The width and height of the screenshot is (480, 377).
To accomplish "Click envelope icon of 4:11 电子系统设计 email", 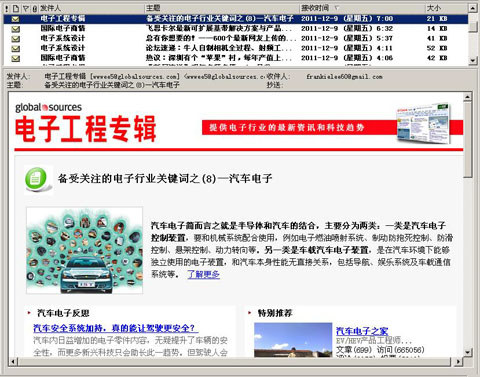I will [x=15, y=48].
